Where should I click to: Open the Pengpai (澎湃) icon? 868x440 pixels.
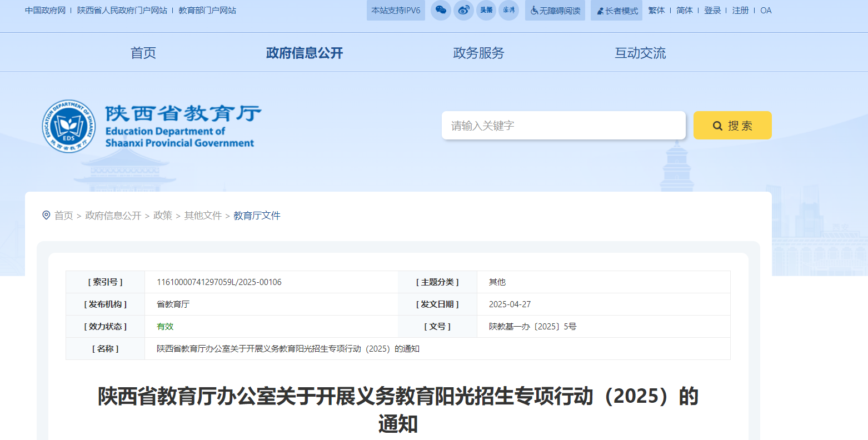(x=508, y=10)
